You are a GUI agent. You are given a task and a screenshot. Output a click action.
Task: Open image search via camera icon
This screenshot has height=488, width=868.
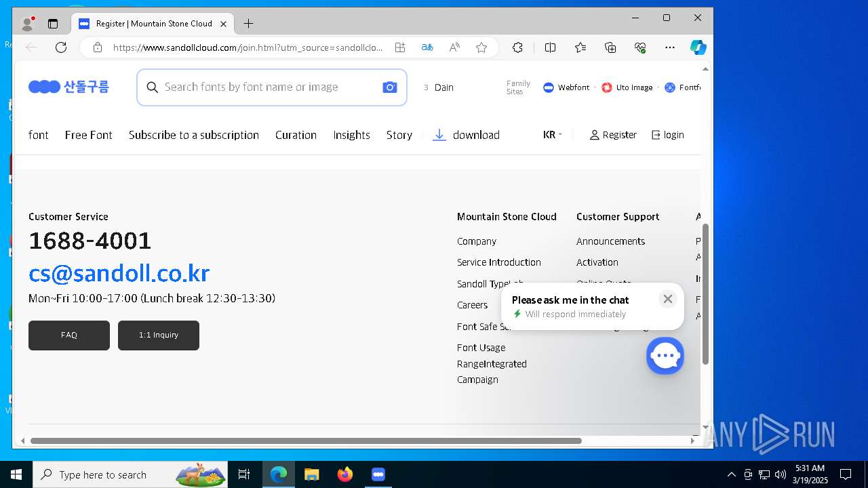389,87
